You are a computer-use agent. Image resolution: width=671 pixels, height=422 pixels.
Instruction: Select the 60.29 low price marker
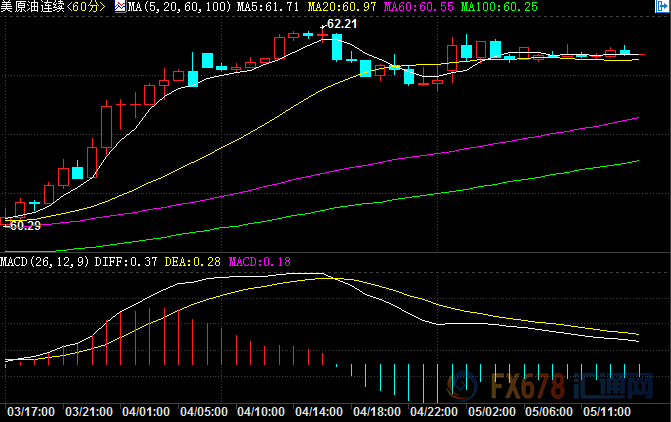[21, 226]
